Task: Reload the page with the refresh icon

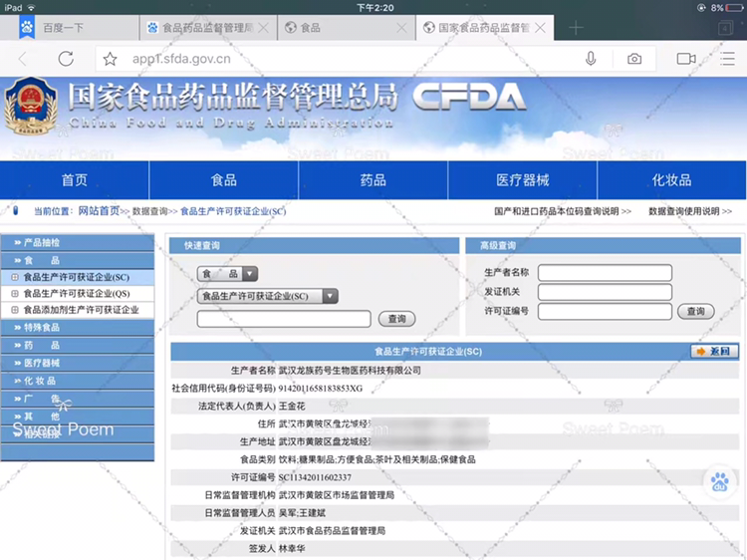Action: click(x=66, y=59)
